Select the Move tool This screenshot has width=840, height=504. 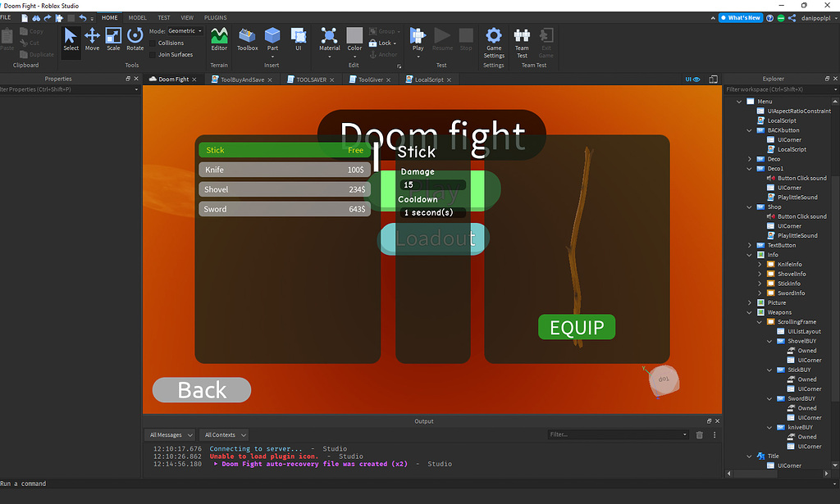pyautogui.click(x=92, y=38)
